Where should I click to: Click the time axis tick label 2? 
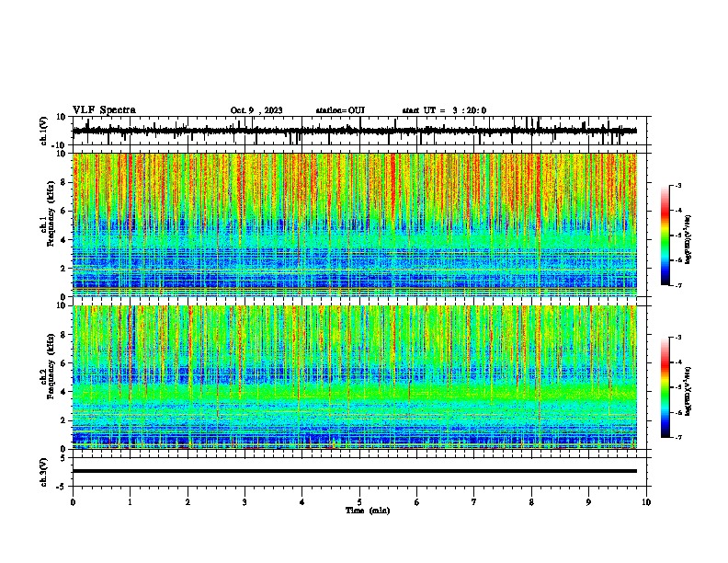188,502
